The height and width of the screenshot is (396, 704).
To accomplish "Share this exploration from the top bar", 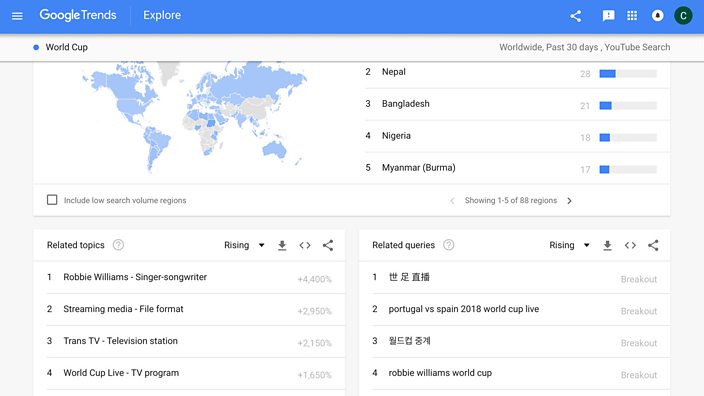I will point(576,16).
